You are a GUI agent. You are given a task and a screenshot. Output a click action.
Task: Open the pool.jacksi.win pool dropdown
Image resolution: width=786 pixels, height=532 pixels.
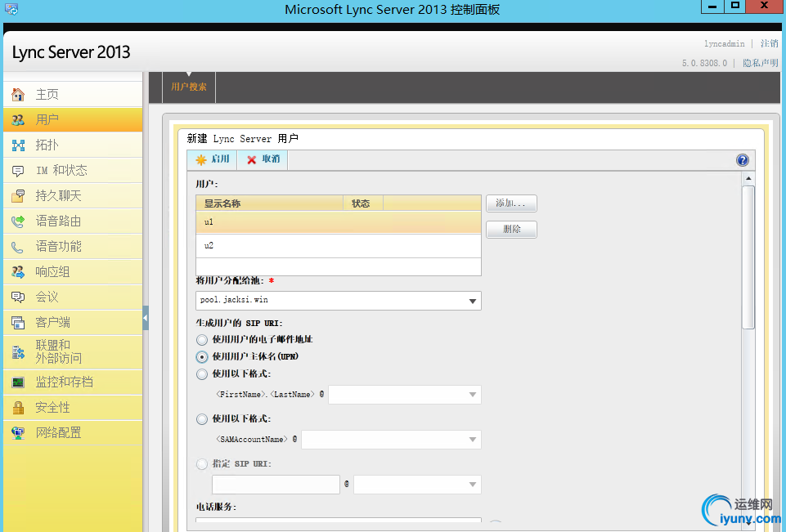coord(472,301)
